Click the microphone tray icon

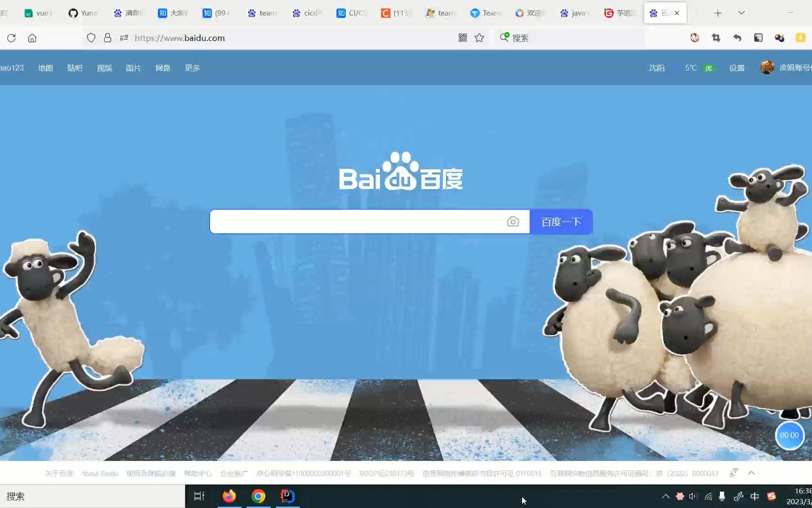pos(722,496)
